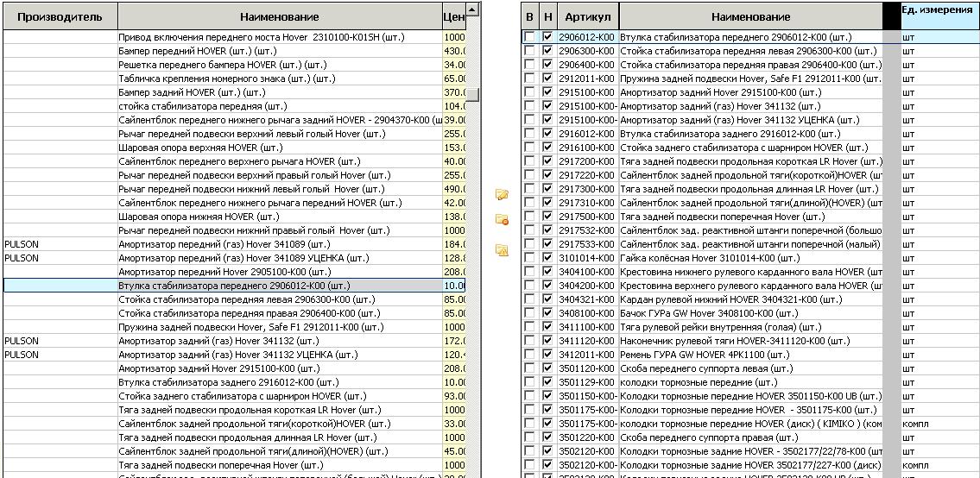Click the folder with warning triangle icon
Screen dimensions: 980x478
coord(502,250)
